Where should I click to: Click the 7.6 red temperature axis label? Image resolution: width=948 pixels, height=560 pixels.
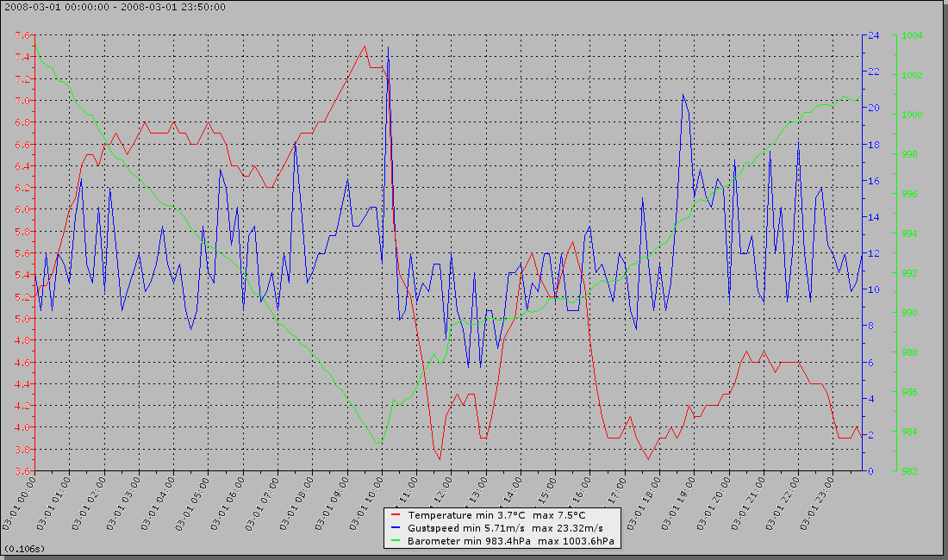point(21,35)
